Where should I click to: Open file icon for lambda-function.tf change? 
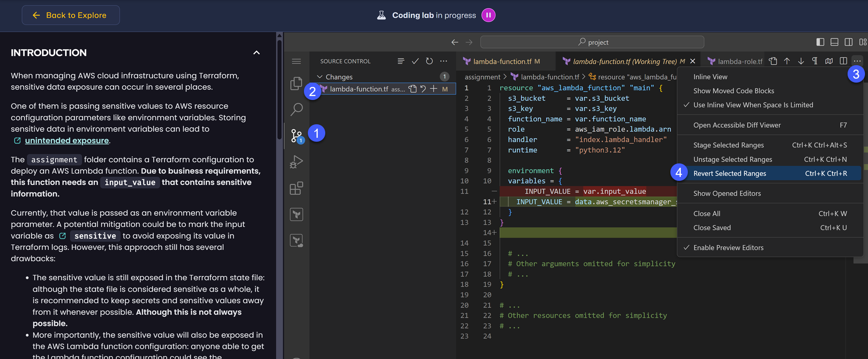tap(413, 89)
